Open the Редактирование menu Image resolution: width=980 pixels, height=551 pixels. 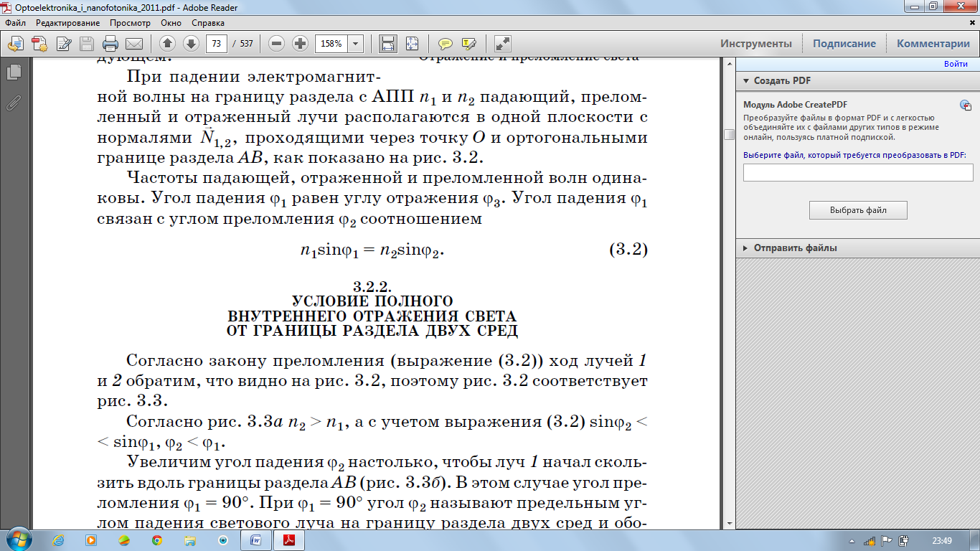67,23
